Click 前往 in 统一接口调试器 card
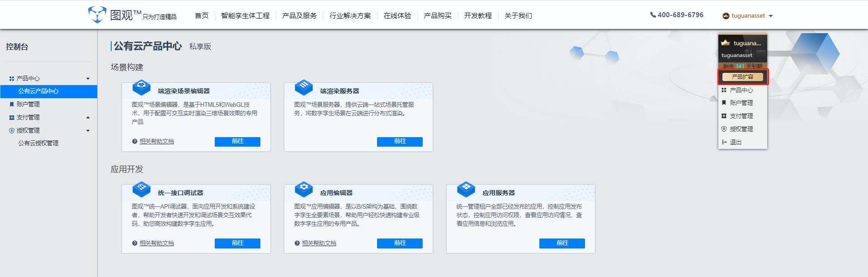The image size is (868, 277). (237, 244)
